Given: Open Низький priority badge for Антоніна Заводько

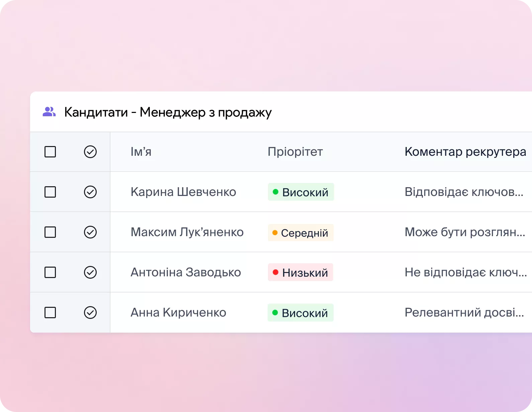Looking at the screenshot, I should (300, 272).
